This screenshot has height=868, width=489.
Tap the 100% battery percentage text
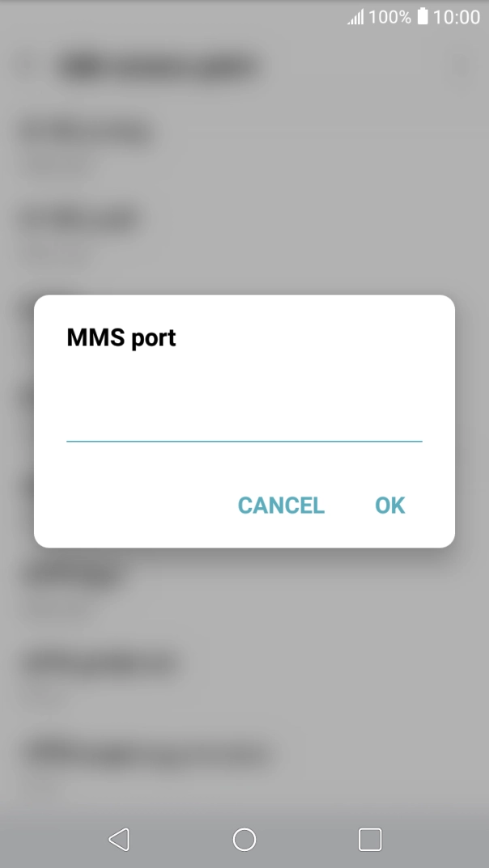coord(390,17)
